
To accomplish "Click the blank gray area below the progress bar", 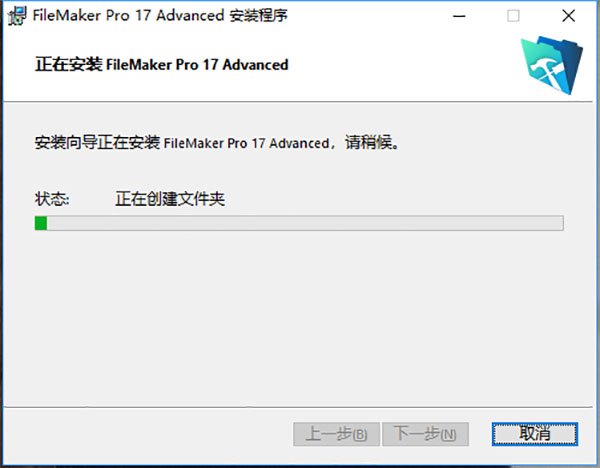I will click(298, 318).
